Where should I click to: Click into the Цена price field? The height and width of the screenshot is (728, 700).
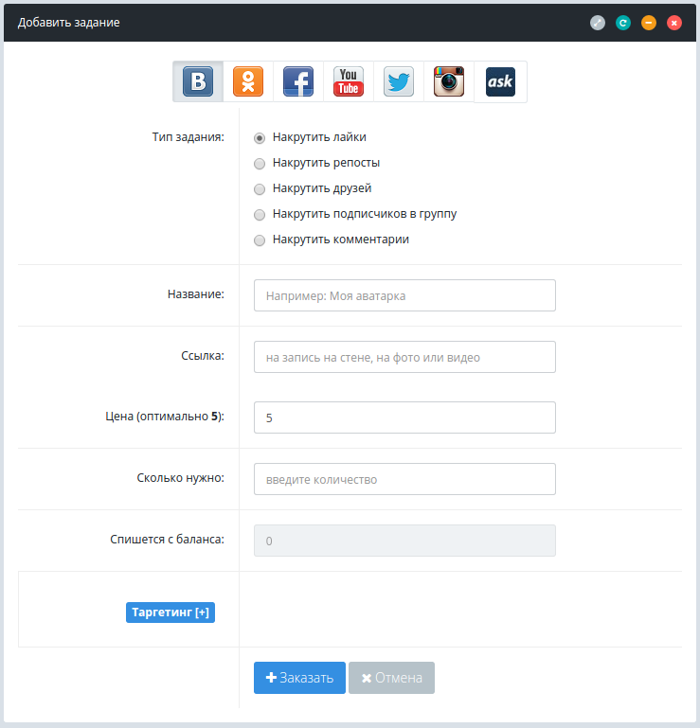click(x=404, y=417)
